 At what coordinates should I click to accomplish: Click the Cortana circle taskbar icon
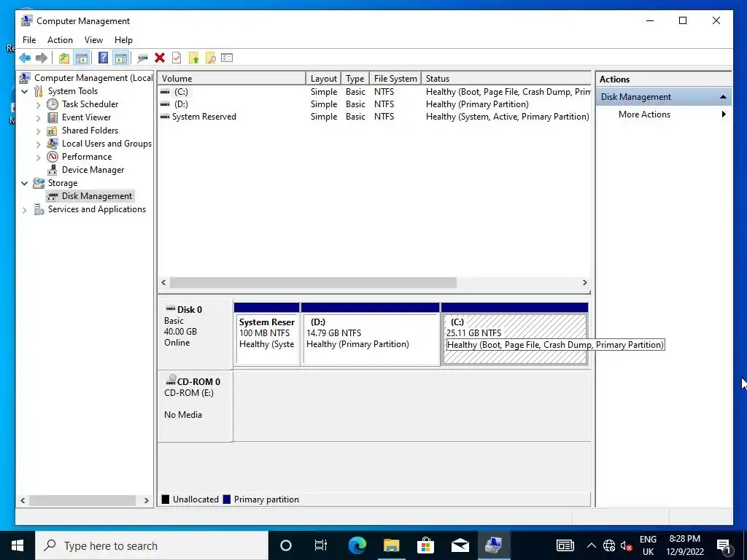pyautogui.click(x=286, y=545)
